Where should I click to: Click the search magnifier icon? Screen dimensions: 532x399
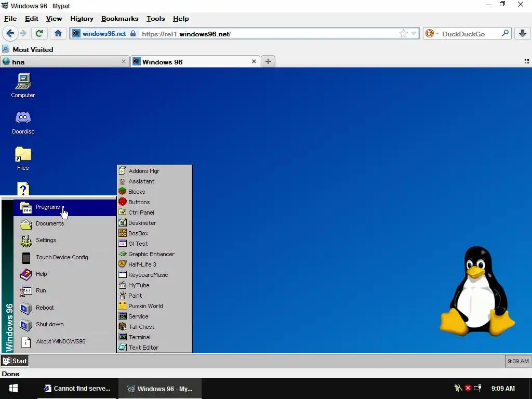[x=505, y=33]
